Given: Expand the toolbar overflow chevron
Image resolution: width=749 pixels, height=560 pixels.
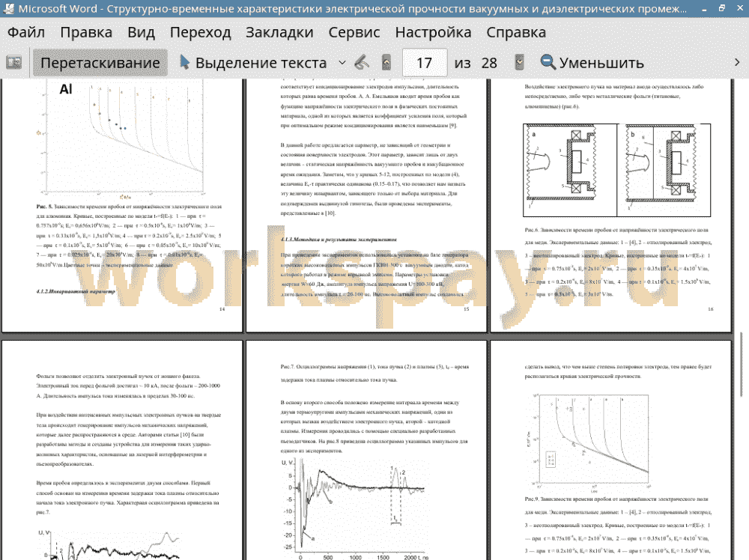Looking at the screenshot, I should click(x=737, y=63).
